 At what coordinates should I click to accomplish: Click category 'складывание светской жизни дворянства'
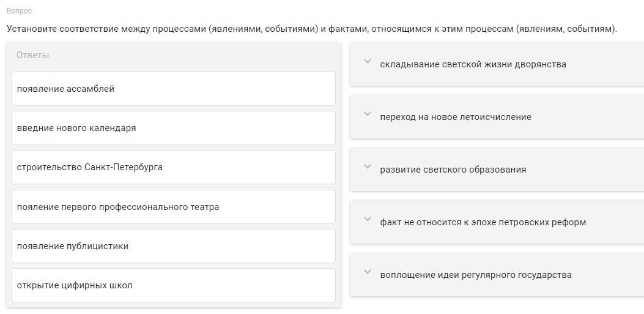click(x=473, y=64)
